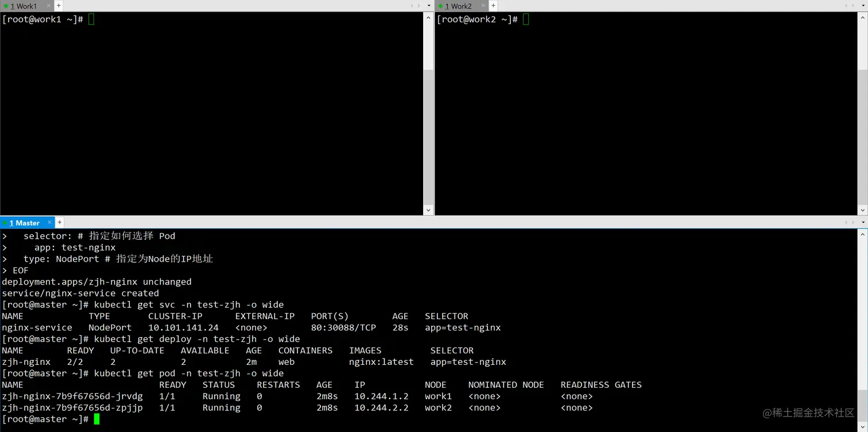868x432 pixels.
Task: Click the Master pane scrollbar up arrow
Action: click(863, 234)
